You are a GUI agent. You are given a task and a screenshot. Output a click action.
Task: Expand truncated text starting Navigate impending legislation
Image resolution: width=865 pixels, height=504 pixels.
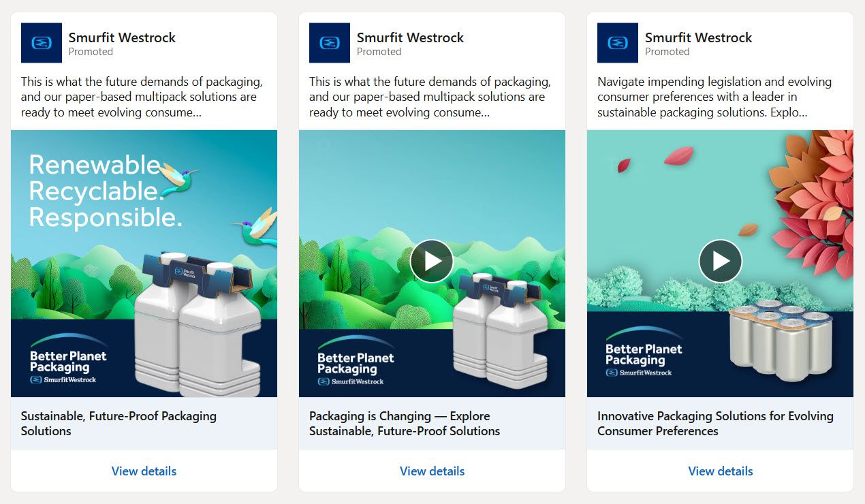(x=714, y=97)
